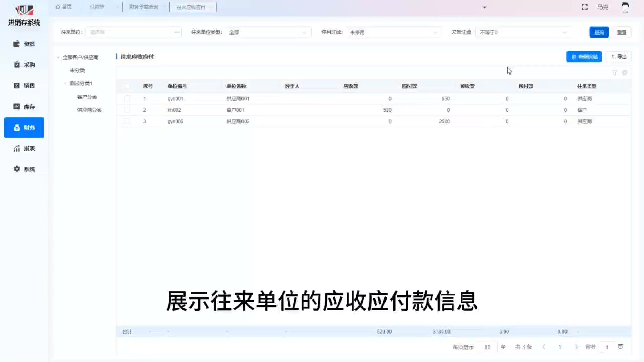Click the 导出 export button
Image resolution: width=644 pixels, height=362 pixels.
[618, 57]
